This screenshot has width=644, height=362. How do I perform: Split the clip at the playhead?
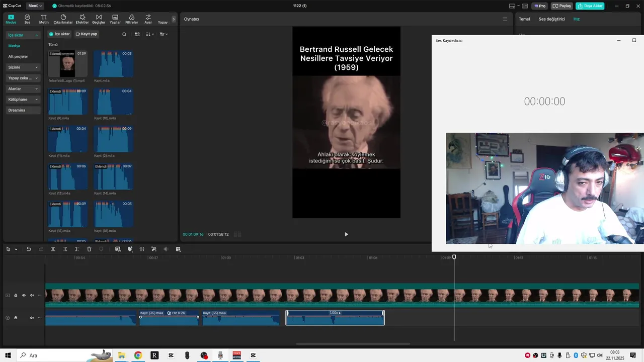click(53, 249)
